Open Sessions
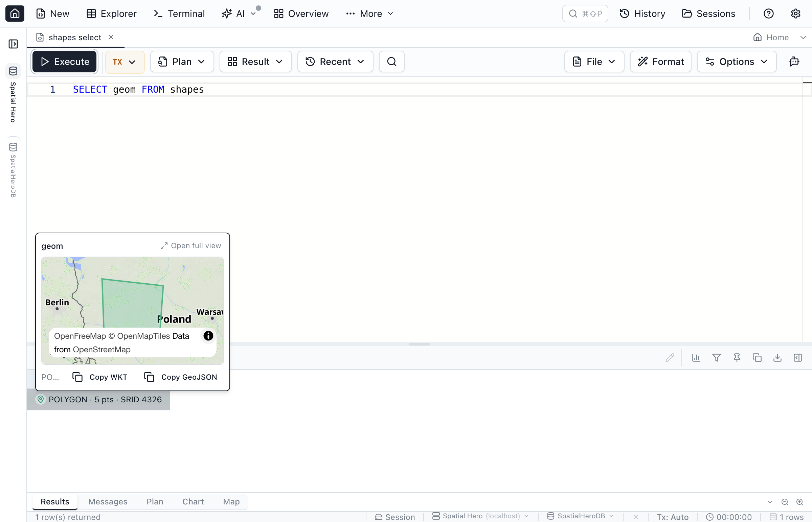Image resolution: width=812 pixels, height=522 pixels. pos(708,14)
